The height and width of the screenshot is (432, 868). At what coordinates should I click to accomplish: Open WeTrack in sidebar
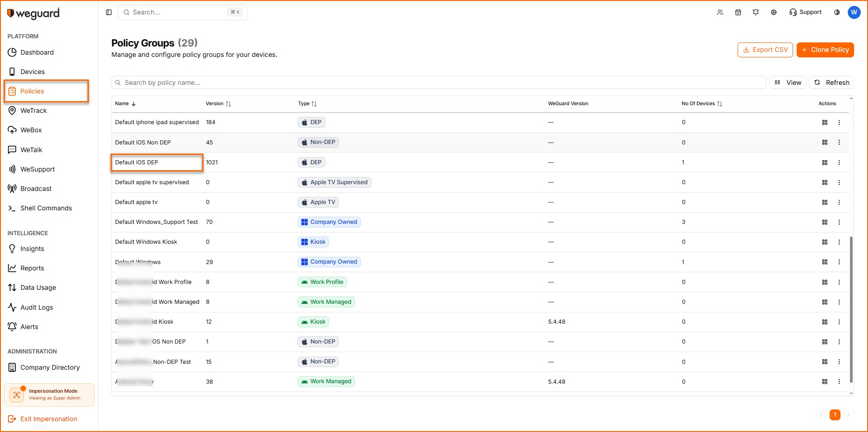point(33,111)
